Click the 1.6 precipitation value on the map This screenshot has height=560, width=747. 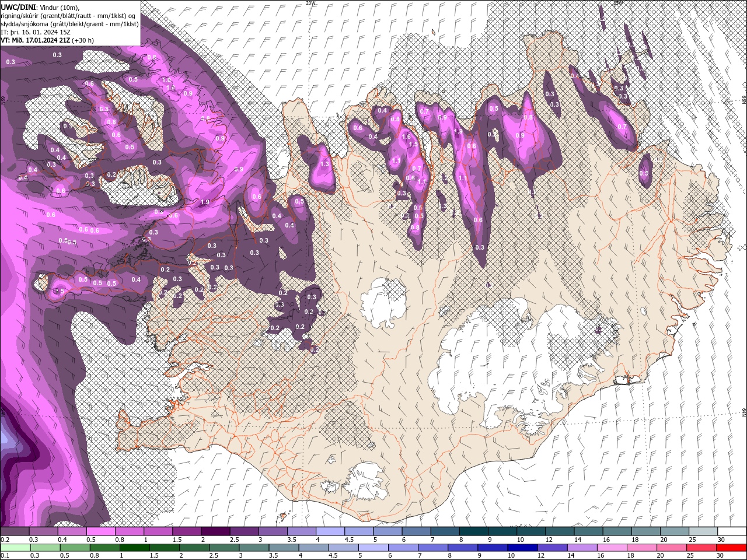click(407, 136)
